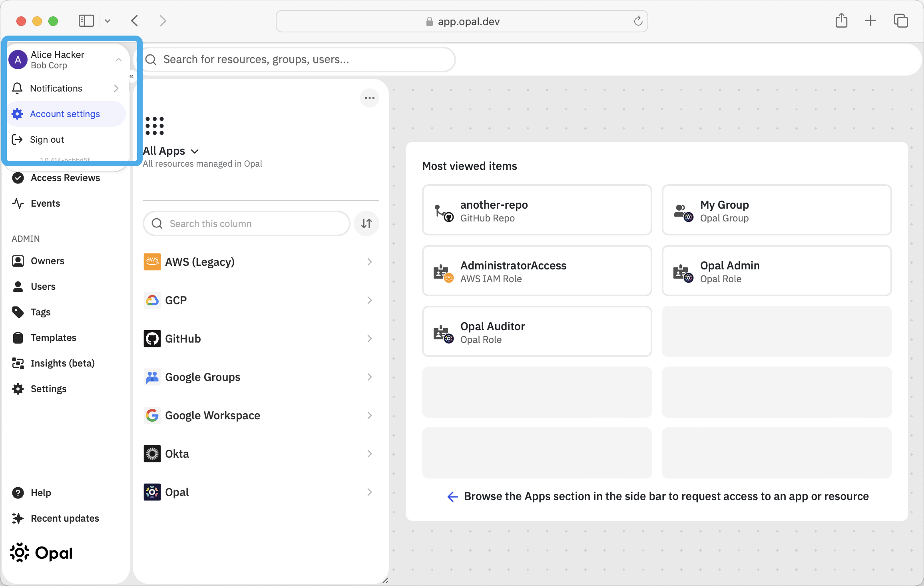Viewport: 924px width, 586px height.
Task: Go forward with Safari's arrow button
Action: pyautogui.click(x=163, y=21)
